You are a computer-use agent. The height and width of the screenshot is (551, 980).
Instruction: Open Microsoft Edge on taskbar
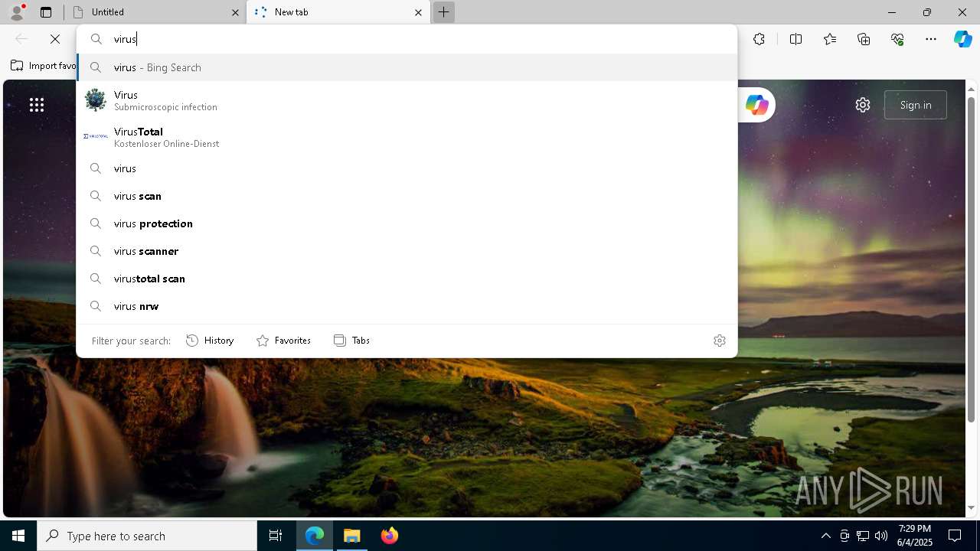[315, 536]
